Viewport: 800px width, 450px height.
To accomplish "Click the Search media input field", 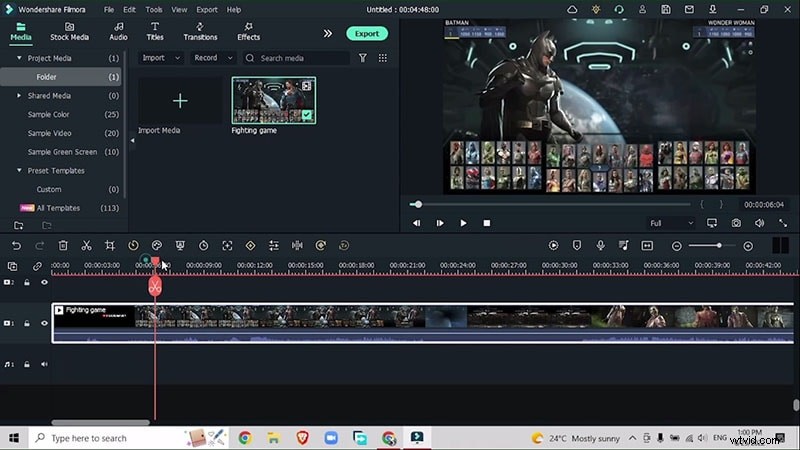I will pos(296,58).
